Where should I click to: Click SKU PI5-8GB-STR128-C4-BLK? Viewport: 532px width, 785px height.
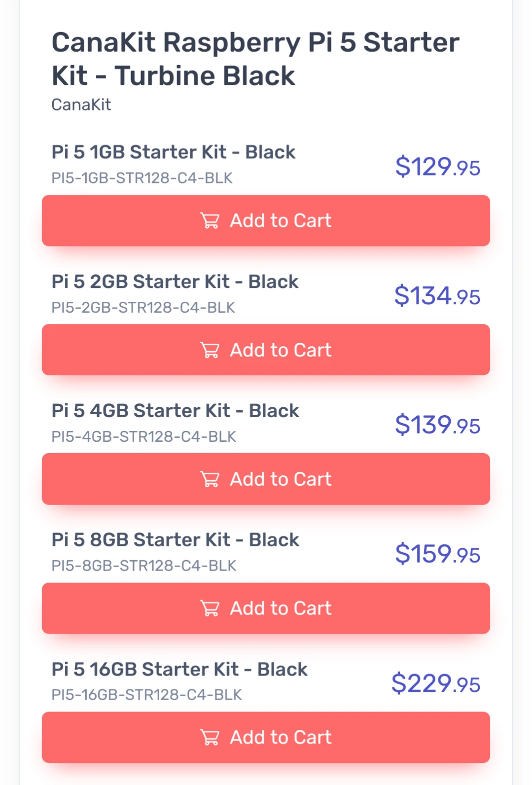pos(144,566)
